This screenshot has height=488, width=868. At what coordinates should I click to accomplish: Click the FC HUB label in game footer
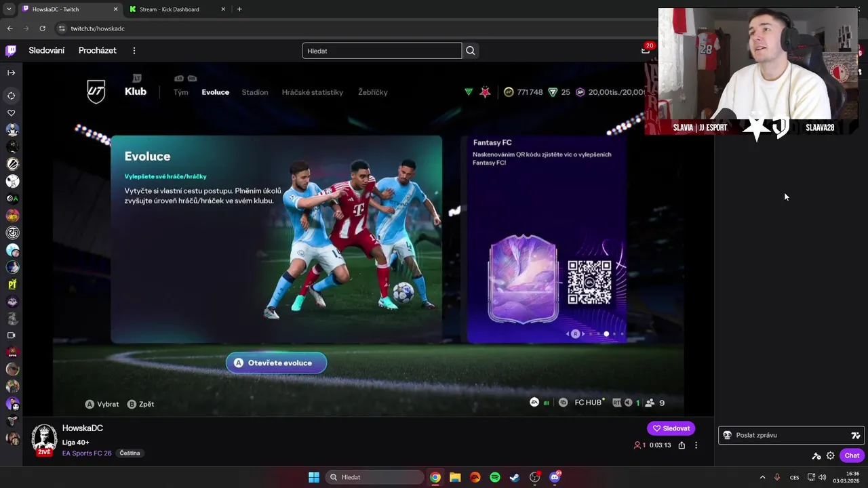click(588, 403)
